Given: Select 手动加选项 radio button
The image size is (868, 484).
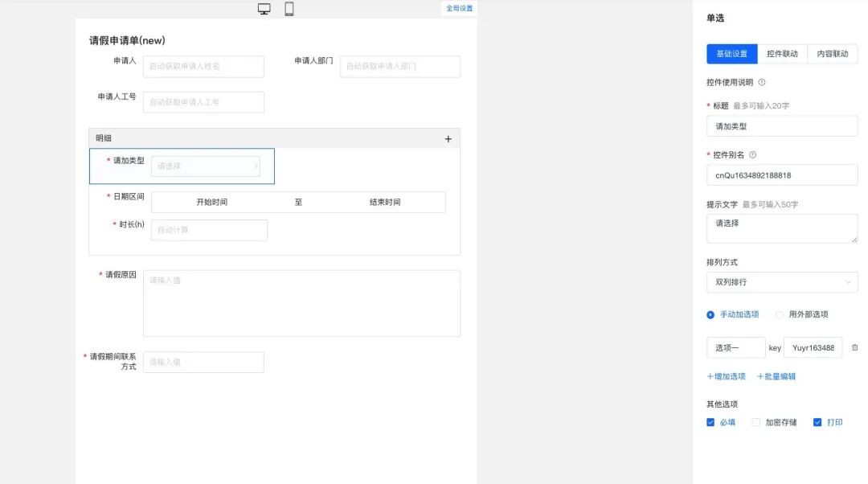Looking at the screenshot, I should pyautogui.click(x=710, y=314).
